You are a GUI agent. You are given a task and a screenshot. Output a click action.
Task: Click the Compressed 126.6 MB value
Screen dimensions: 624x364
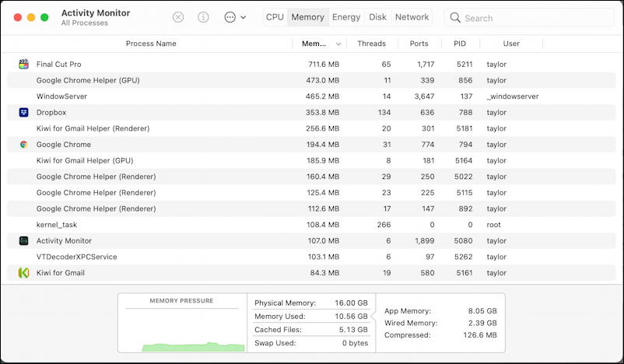click(x=480, y=335)
